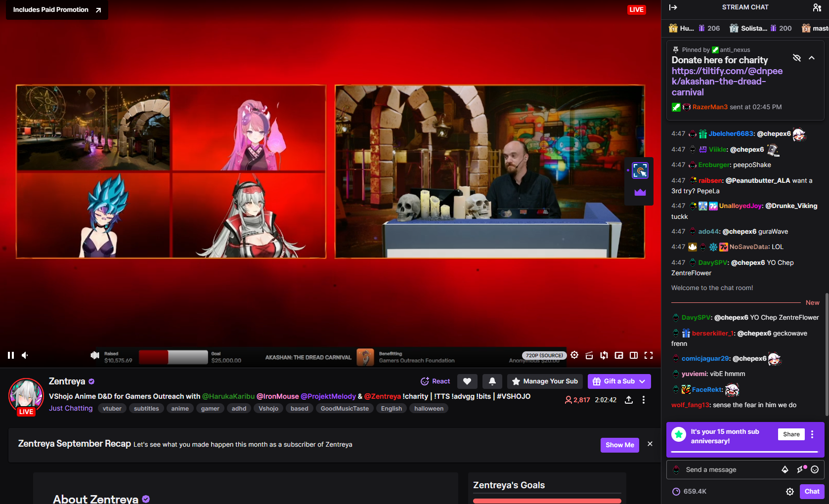Open chat settings gear icon
Image resolution: width=829 pixels, height=504 pixels.
pyautogui.click(x=790, y=491)
